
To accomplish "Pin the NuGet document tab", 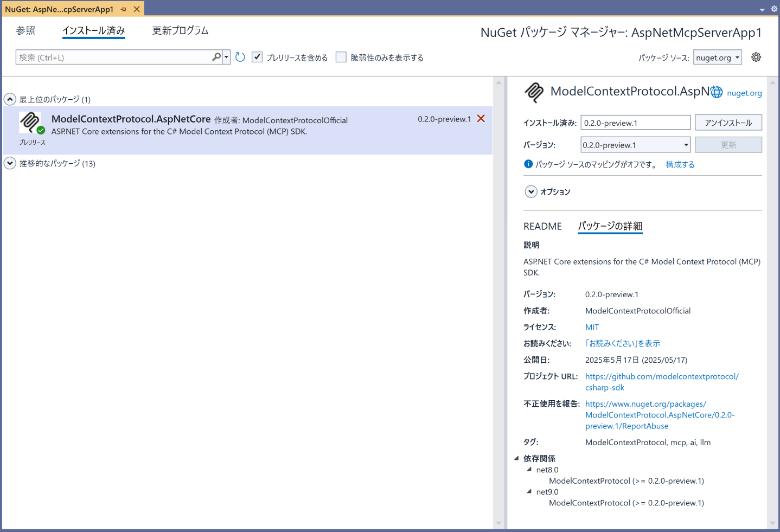I will coord(124,9).
